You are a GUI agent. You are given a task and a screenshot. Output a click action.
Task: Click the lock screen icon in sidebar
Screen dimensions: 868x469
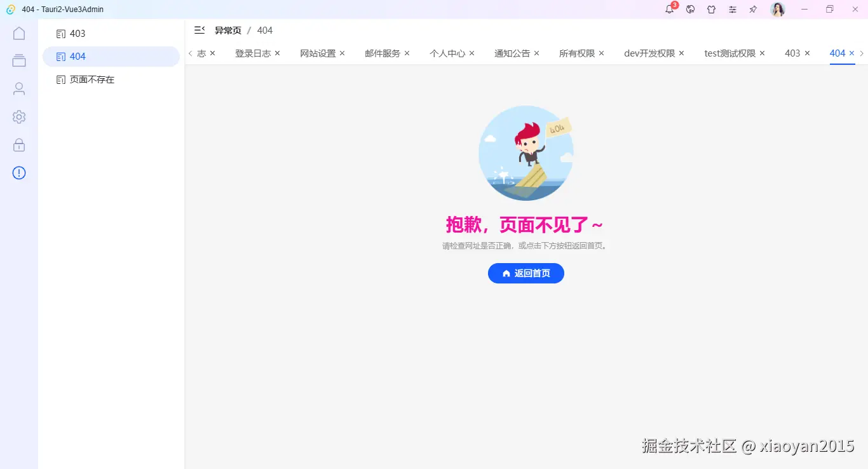[19, 144]
